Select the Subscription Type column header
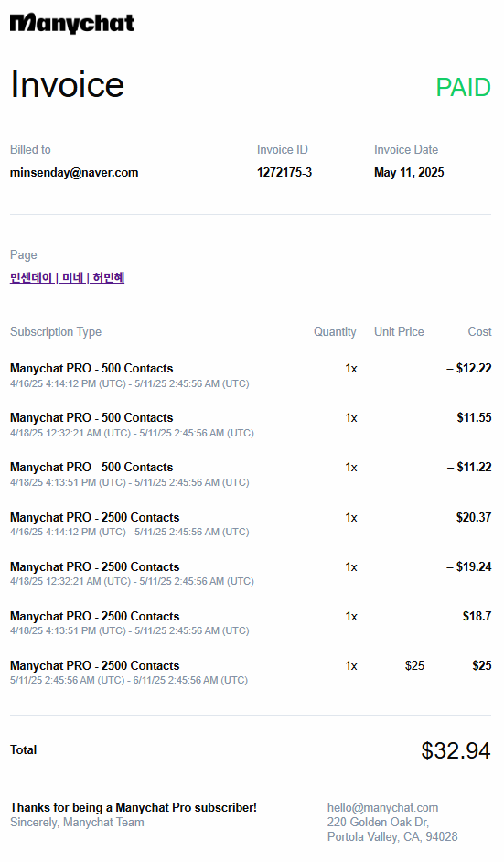This screenshot has width=504, height=862. (56, 332)
